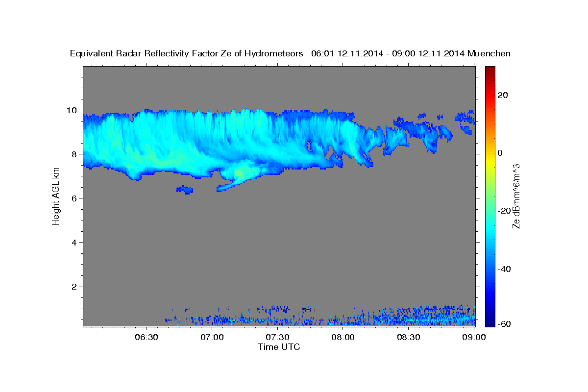Screen dimensions: 588x392
Task: Click the plot title starting 'Equivalent Radar Reflectivity Factor'
Action: 290,53
